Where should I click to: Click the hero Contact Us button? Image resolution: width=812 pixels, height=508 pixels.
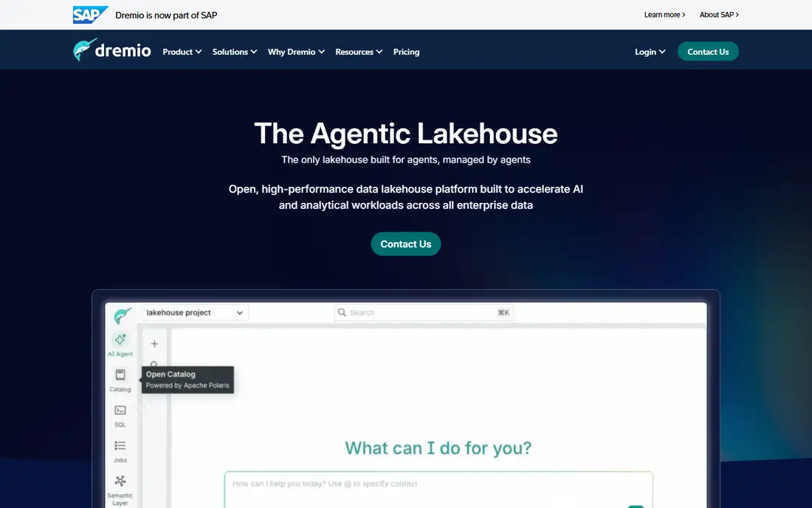coord(406,244)
